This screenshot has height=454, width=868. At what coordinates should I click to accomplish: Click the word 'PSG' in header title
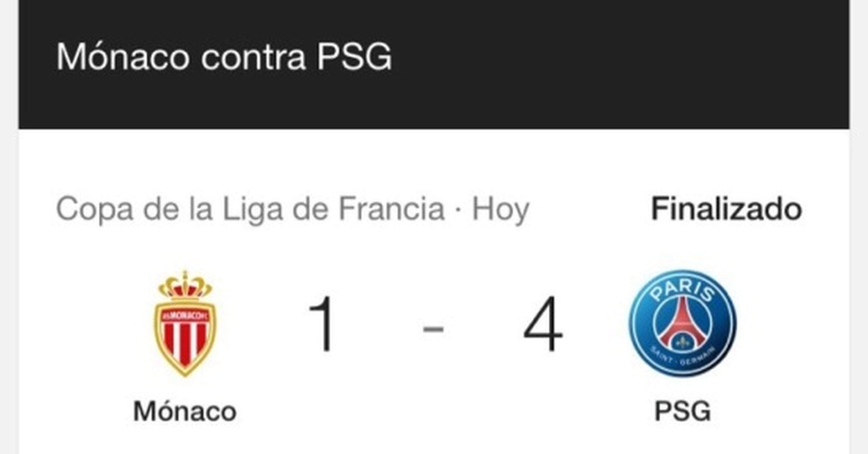point(354,57)
